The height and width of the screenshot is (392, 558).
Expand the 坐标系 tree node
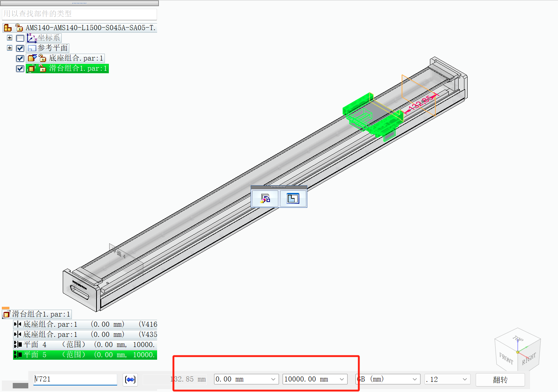pos(9,38)
